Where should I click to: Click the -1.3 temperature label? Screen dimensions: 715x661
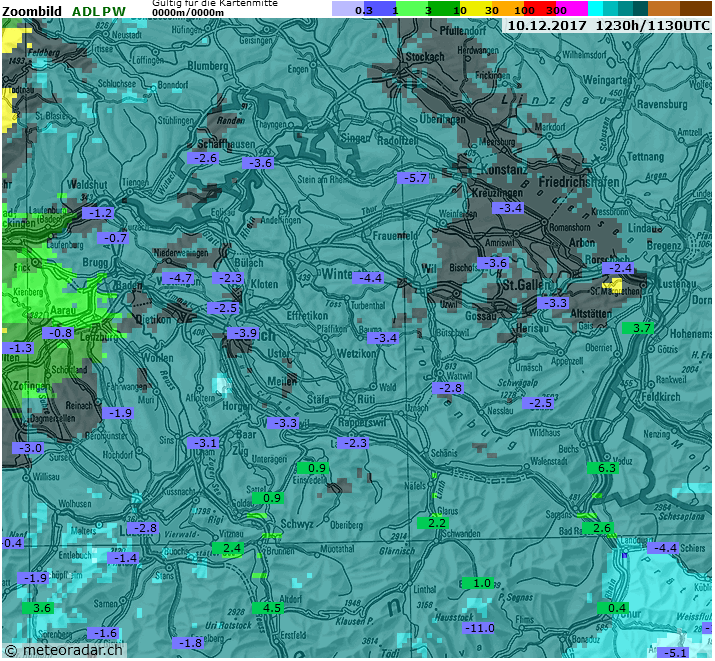click(x=18, y=348)
